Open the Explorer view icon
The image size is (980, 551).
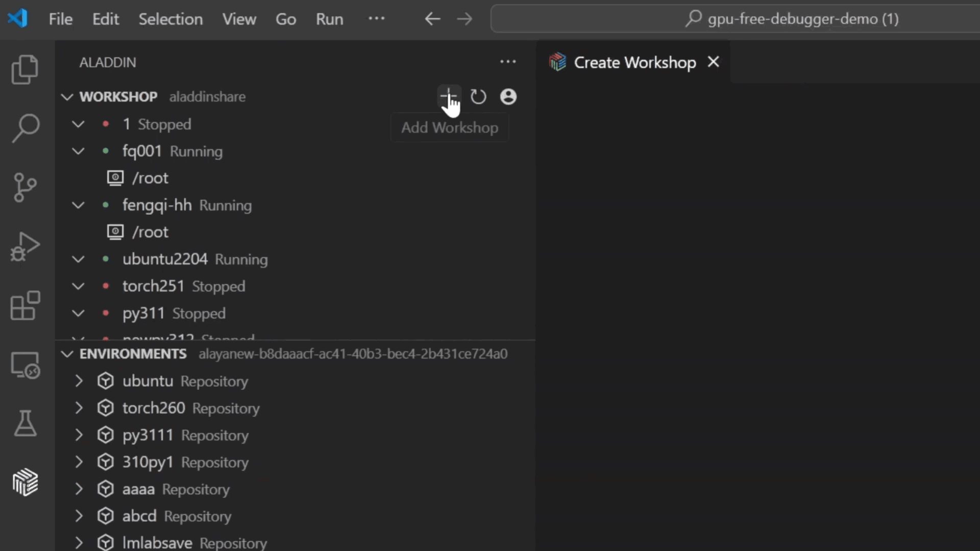pyautogui.click(x=24, y=69)
